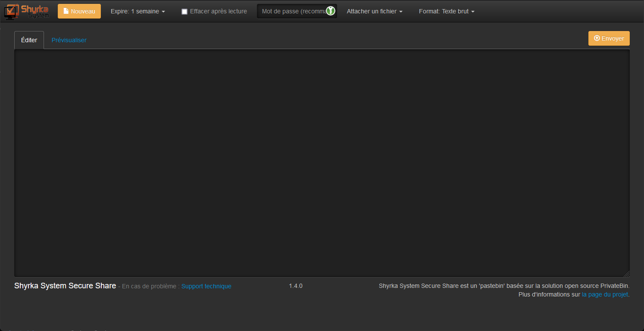Focus the Mot de passe input field
This screenshot has height=331, width=644.
pyautogui.click(x=292, y=11)
